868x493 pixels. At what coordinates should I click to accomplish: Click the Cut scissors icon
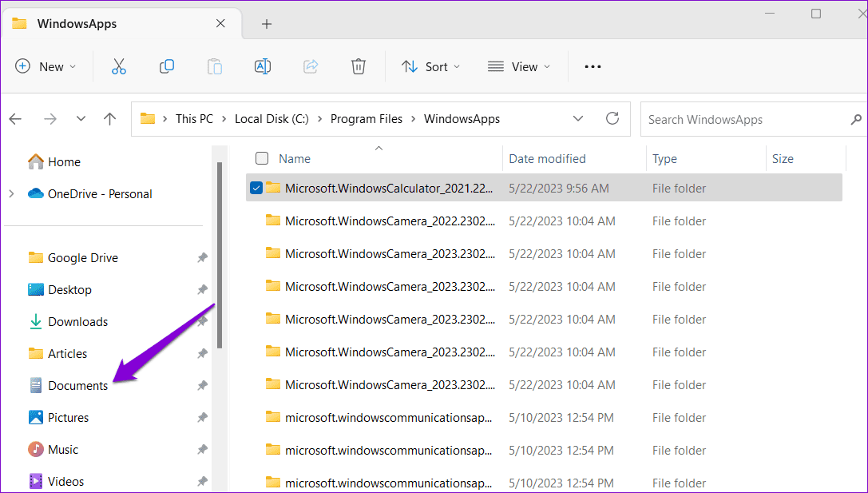[x=118, y=66]
